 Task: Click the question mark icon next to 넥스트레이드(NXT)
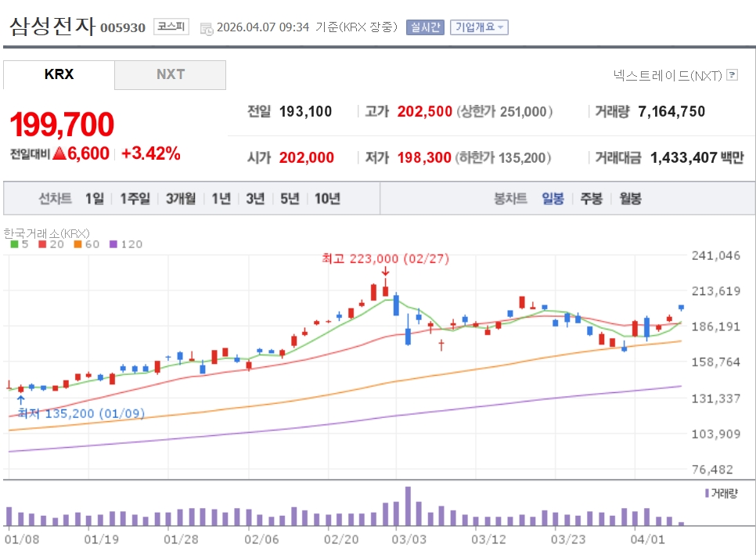(733, 75)
